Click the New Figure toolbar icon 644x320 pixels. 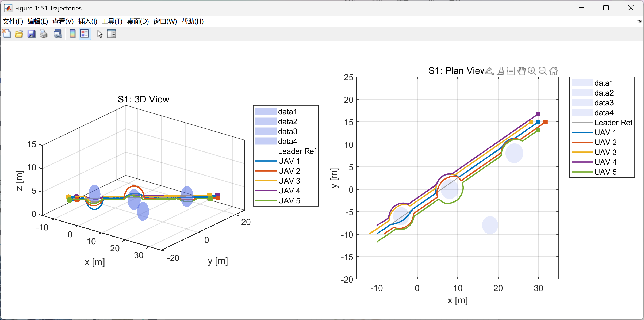pos(7,34)
